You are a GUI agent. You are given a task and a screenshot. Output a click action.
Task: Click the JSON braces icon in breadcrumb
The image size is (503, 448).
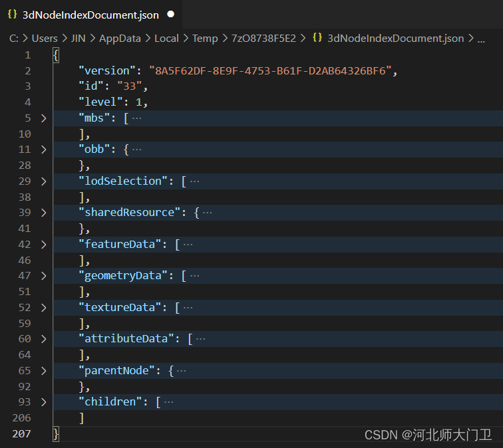[317, 39]
